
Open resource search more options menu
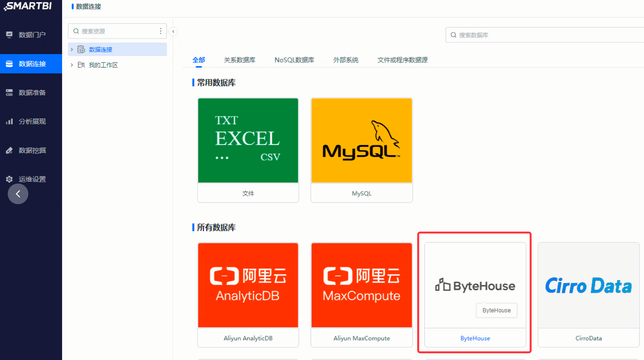(x=161, y=31)
